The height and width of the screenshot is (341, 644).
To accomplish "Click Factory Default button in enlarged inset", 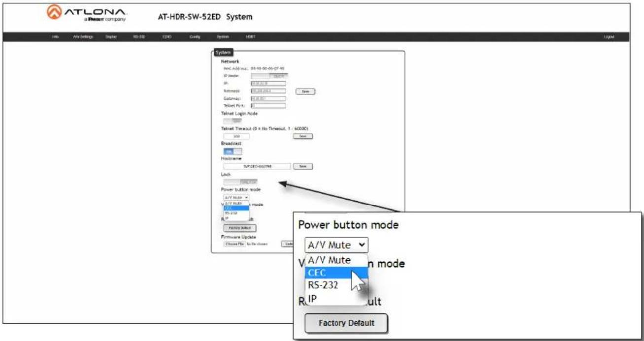I will click(x=346, y=323).
